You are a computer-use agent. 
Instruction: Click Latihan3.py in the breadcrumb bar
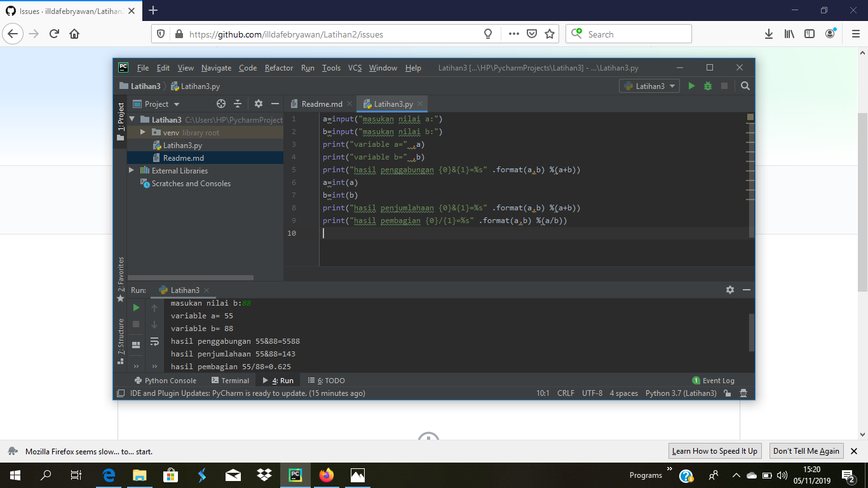(195, 86)
